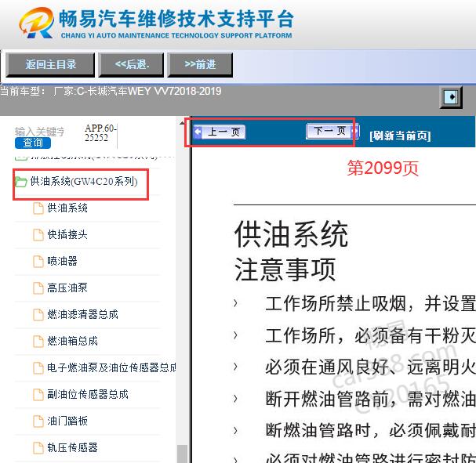Open the 高压油泵 document
The image size is (476, 463).
(67, 288)
